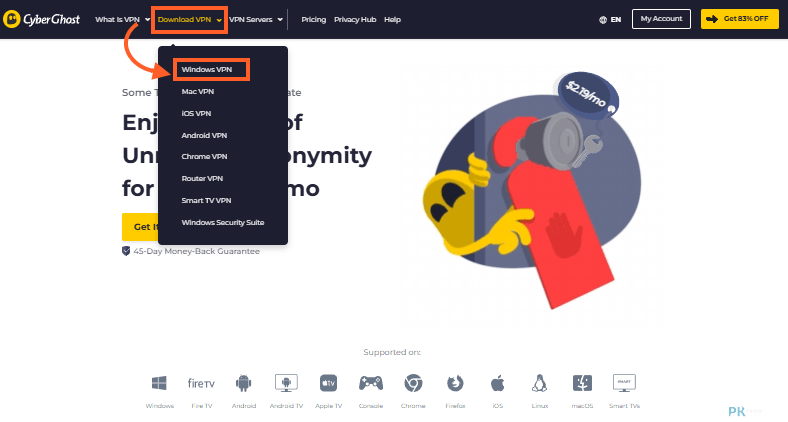Expand the What is VPN dropdown arrow
This screenshot has height=422, width=788.
[147, 20]
